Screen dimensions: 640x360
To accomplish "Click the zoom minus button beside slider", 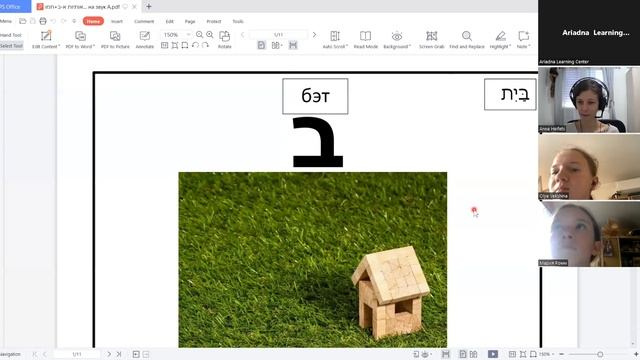I will click(562, 354).
